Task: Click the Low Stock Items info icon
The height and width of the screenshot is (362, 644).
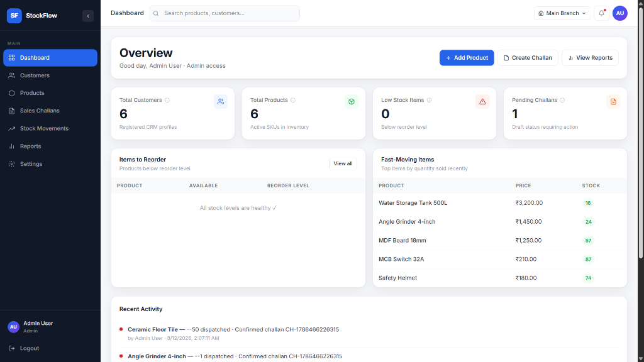Action: pos(429,100)
